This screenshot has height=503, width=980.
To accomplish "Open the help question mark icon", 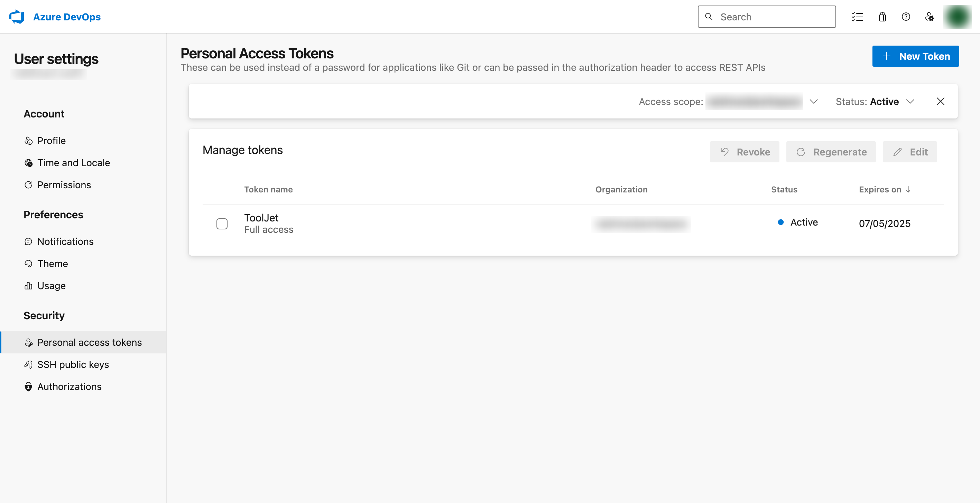I will coord(906,17).
